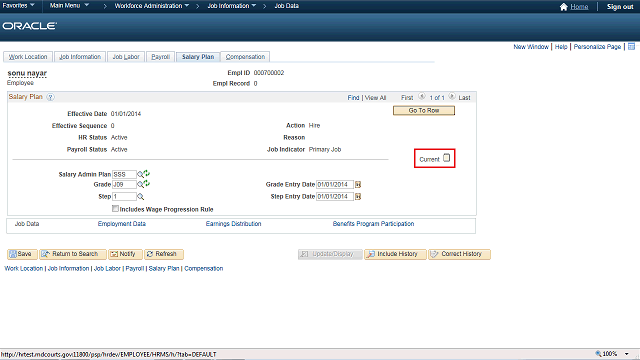Click the Sign out link
The height and width of the screenshot is (360, 640).
[620, 7]
